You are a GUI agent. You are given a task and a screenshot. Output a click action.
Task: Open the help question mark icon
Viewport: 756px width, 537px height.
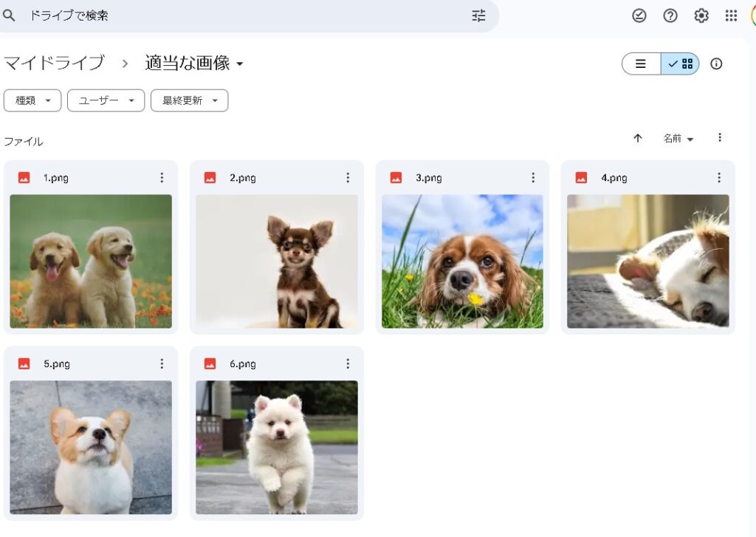(x=670, y=16)
